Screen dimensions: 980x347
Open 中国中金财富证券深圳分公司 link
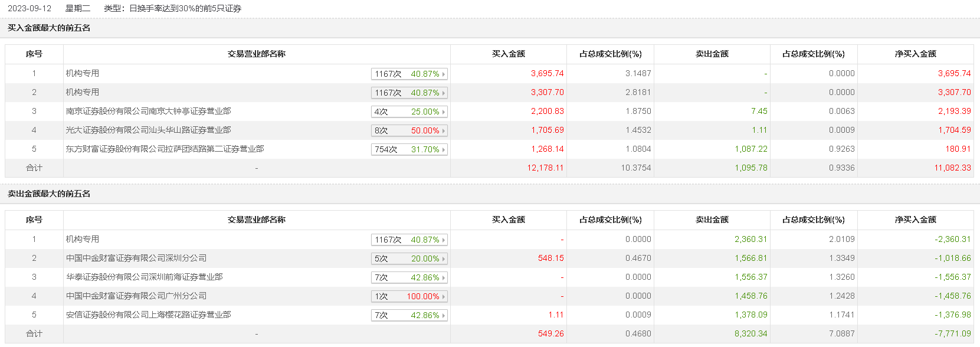pyautogui.click(x=136, y=258)
